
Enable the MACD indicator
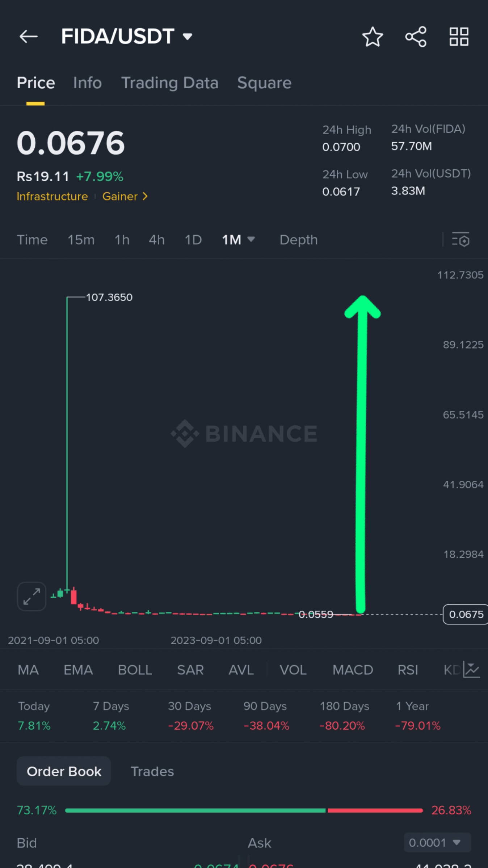[353, 670]
